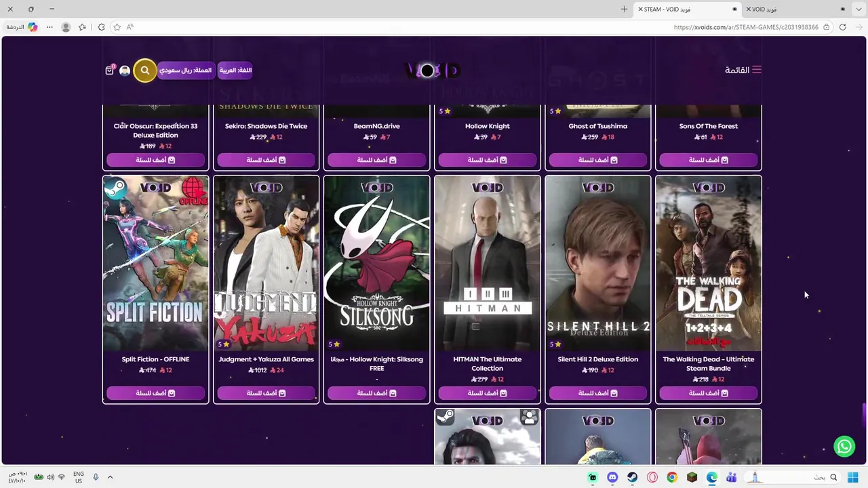868x488 pixels.
Task: Click the 5-star rating on Judgment Yakuza card
Action: pos(223,344)
